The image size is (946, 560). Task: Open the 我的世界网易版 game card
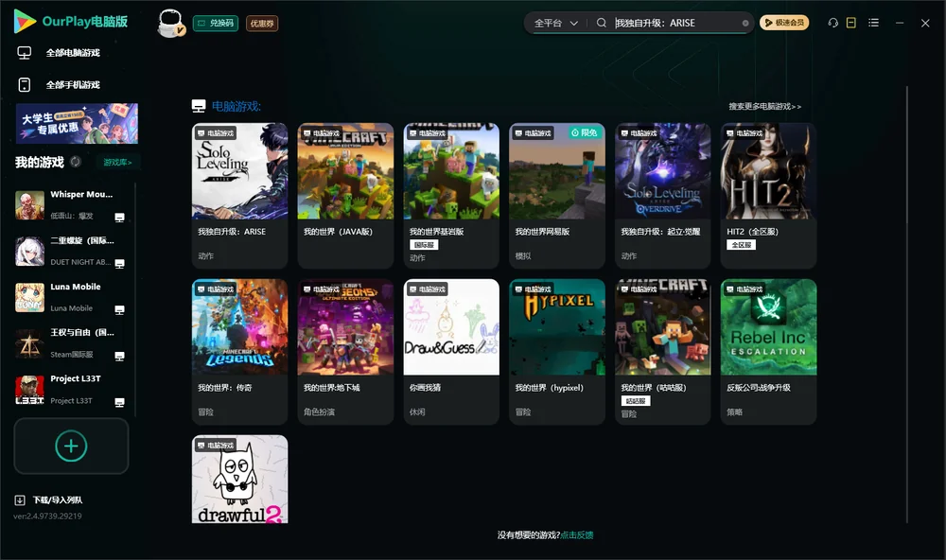(x=557, y=196)
